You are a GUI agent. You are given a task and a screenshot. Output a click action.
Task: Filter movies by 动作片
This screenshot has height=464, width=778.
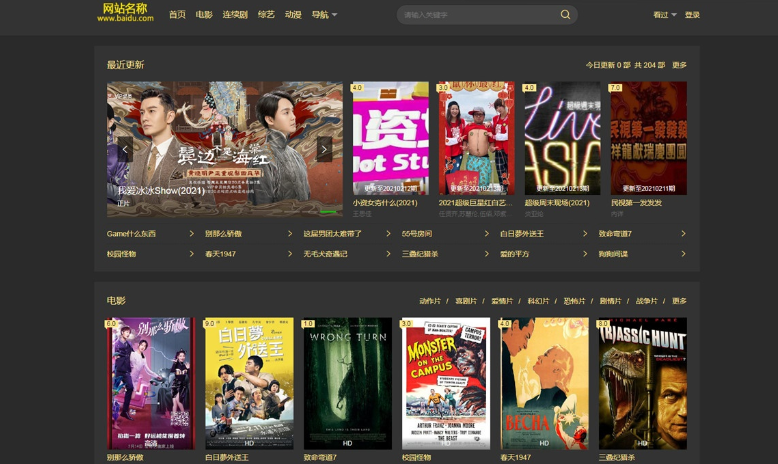coord(430,301)
